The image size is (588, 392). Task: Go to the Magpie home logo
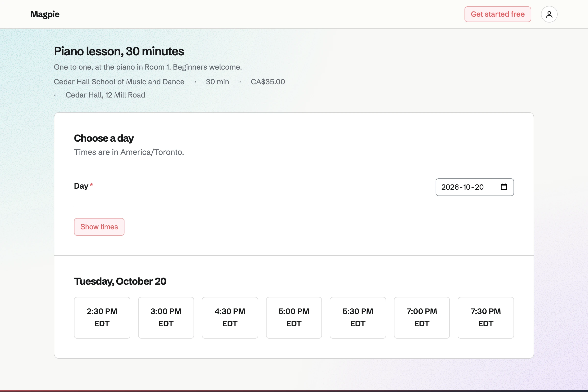[45, 14]
